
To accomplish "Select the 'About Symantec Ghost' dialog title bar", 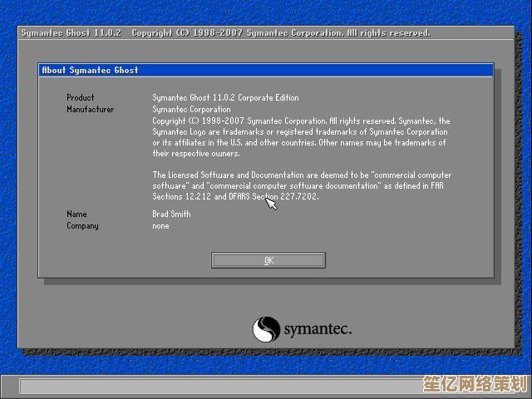I will coord(266,70).
